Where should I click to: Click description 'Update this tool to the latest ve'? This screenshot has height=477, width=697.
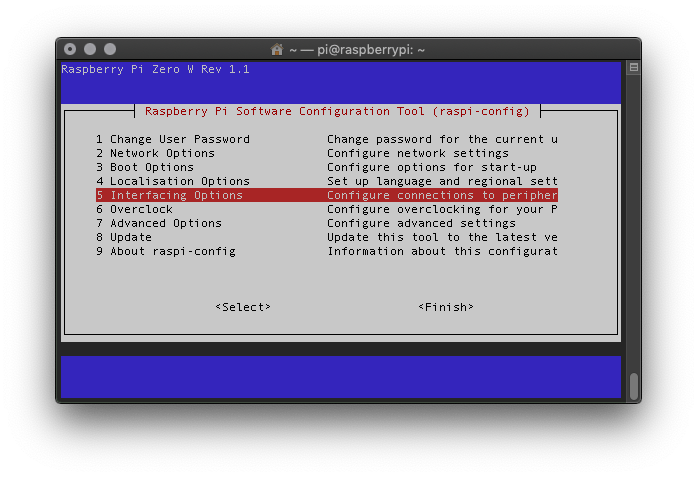click(442, 237)
